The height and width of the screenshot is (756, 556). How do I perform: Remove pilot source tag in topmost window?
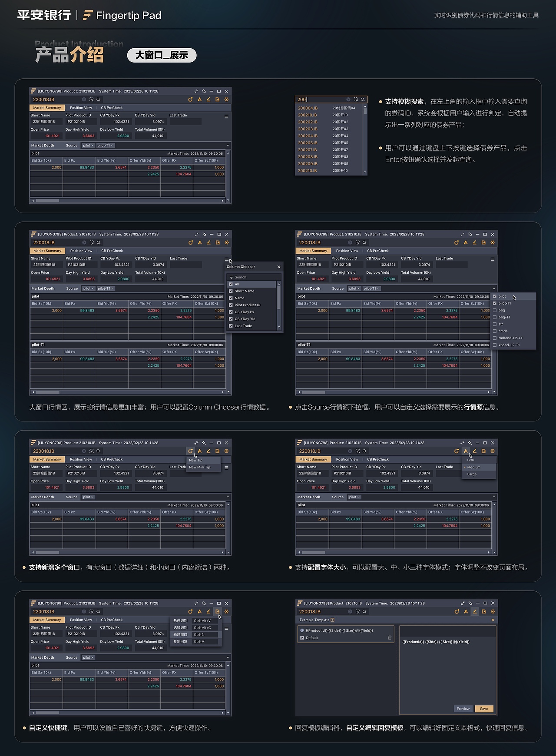tap(93, 146)
